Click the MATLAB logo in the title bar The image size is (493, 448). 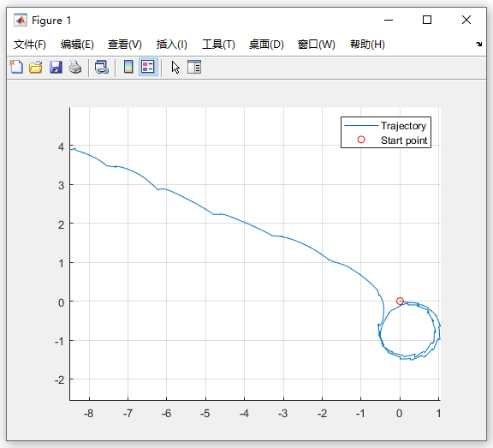click(x=21, y=21)
